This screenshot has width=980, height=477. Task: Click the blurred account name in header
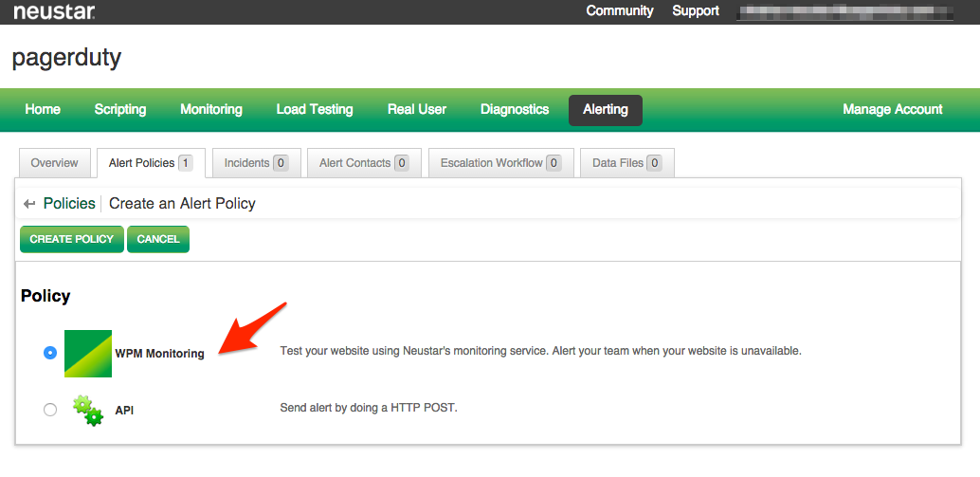point(847,11)
